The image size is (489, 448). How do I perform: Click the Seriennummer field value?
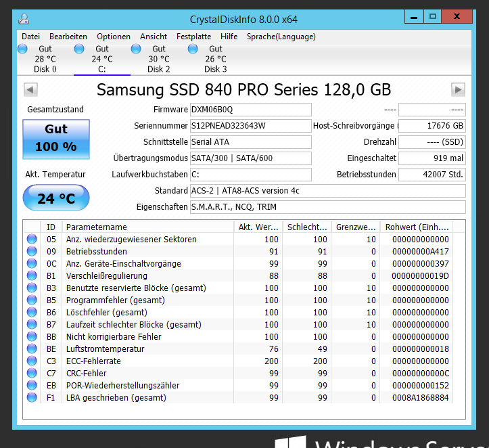click(251, 126)
